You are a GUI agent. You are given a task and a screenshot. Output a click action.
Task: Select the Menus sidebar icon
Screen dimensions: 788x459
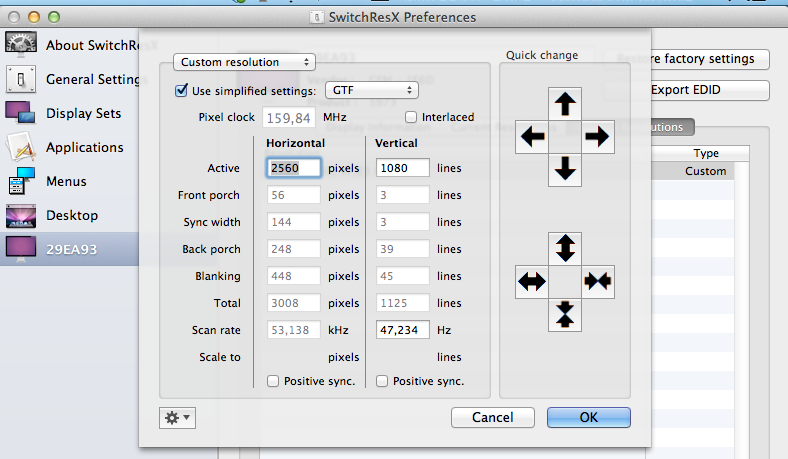tap(21, 181)
